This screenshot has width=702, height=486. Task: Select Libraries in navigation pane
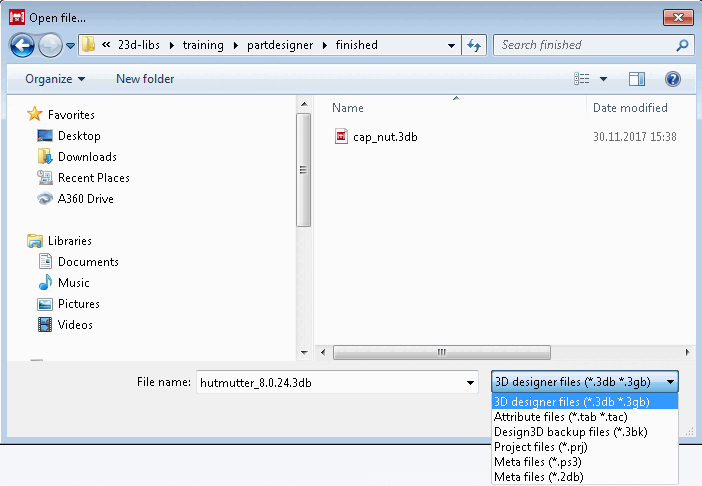click(x=59, y=241)
